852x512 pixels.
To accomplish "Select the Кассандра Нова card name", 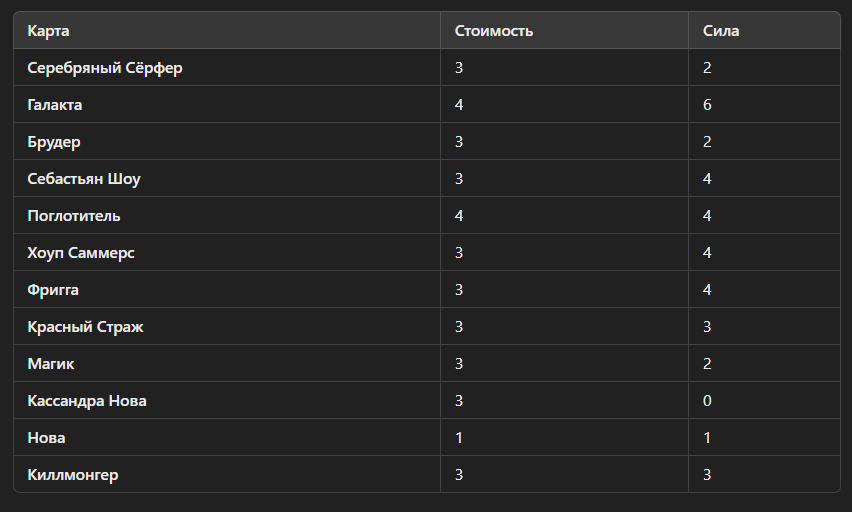I will pyautogui.click(x=87, y=401).
